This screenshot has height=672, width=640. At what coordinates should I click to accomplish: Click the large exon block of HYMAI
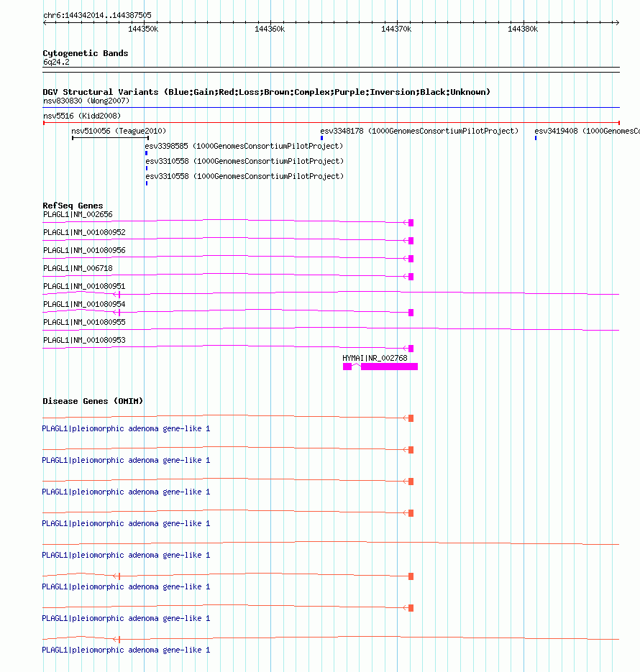click(389, 367)
